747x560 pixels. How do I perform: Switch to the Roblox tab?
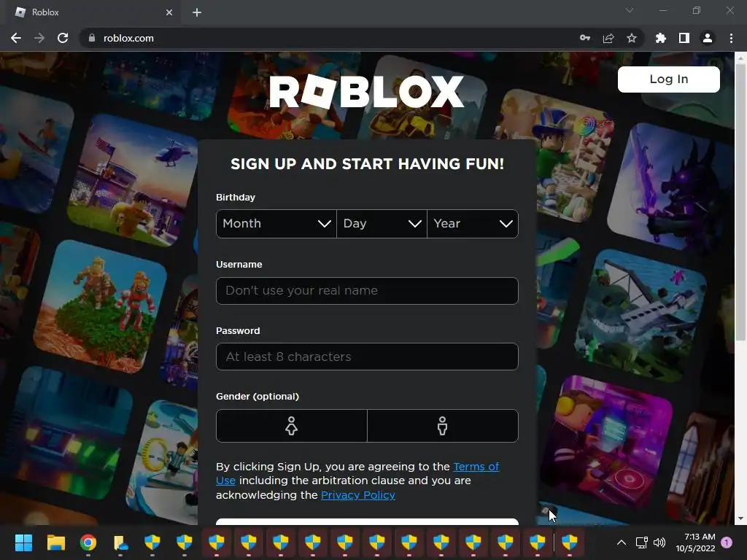tap(93, 12)
